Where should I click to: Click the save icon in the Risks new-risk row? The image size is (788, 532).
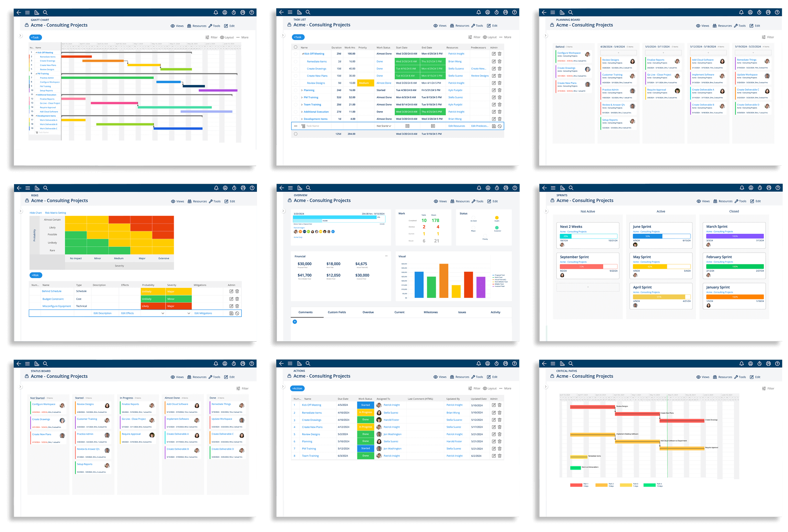[x=232, y=313]
